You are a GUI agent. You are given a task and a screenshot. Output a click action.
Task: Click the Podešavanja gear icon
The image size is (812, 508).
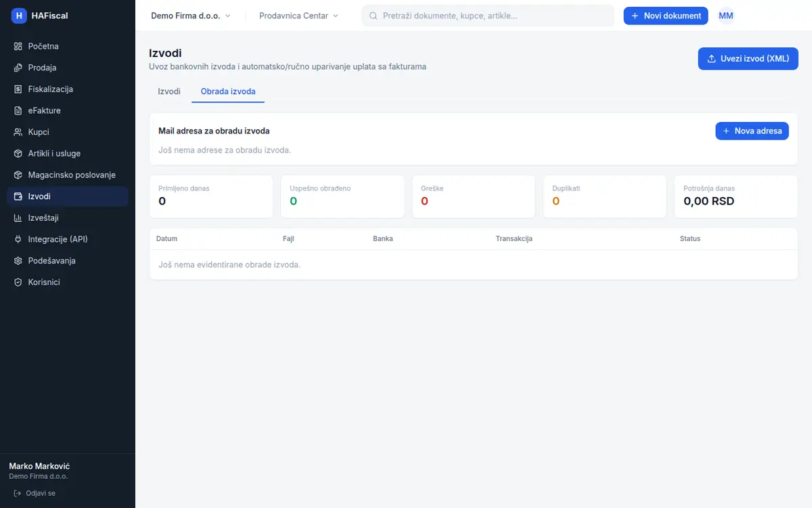click(x=18, y=261)
